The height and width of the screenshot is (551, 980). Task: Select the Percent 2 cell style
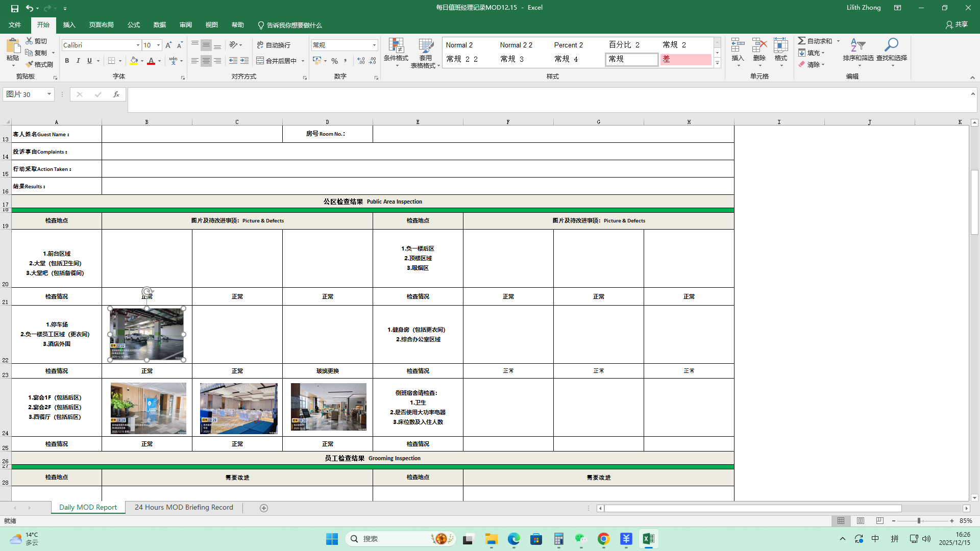(568, 45)
